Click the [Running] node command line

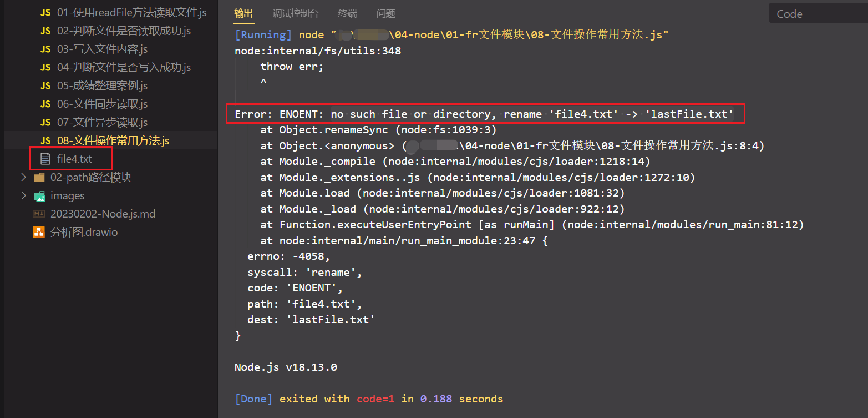pos(451,35)
